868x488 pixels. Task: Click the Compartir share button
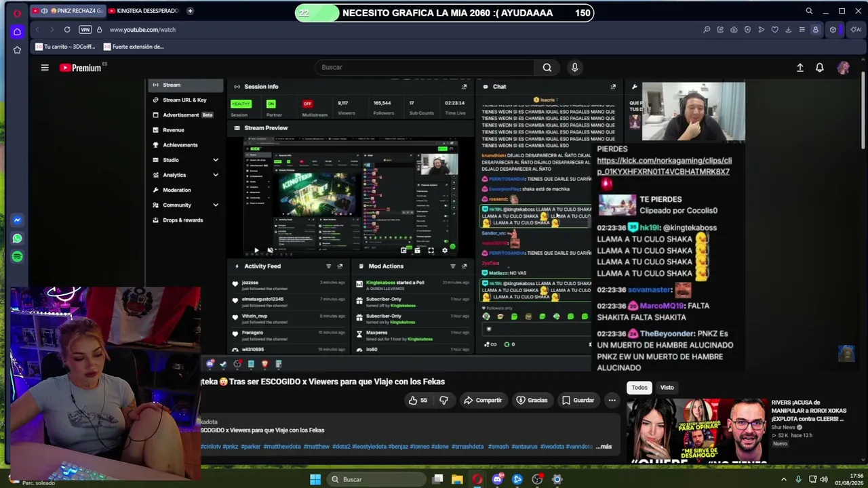click(483, 400)
